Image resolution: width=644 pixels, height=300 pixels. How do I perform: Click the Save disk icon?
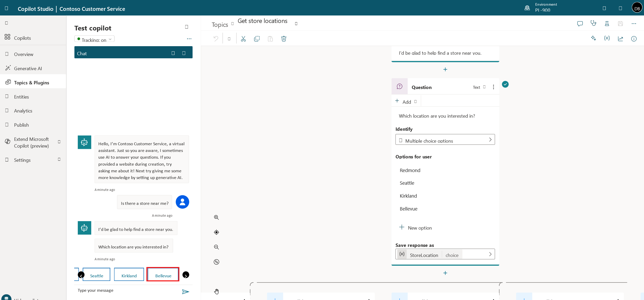click(x=620, y=24)
